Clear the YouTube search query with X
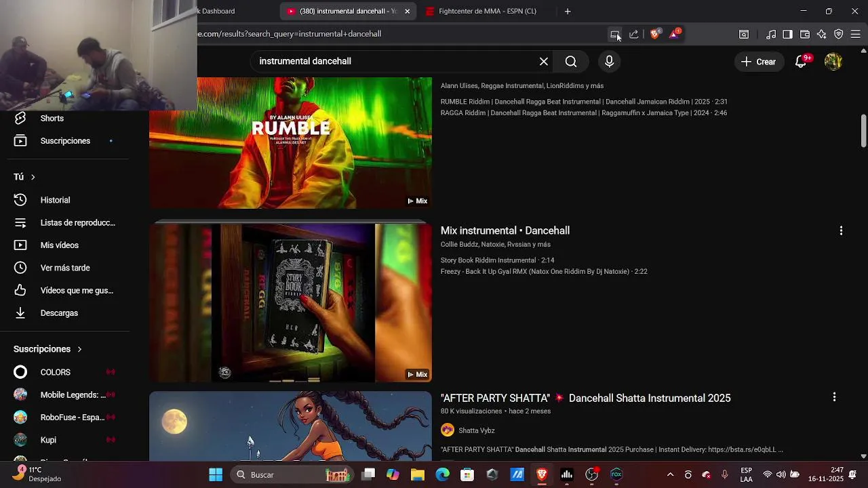Viewport: 868px width, 488px height. click(544, 62)
